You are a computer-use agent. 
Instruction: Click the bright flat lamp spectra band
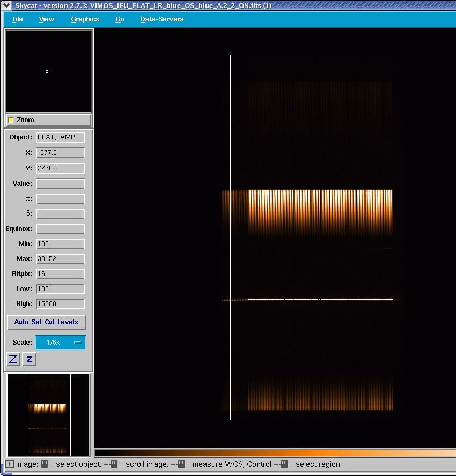[x=320, y=212]
